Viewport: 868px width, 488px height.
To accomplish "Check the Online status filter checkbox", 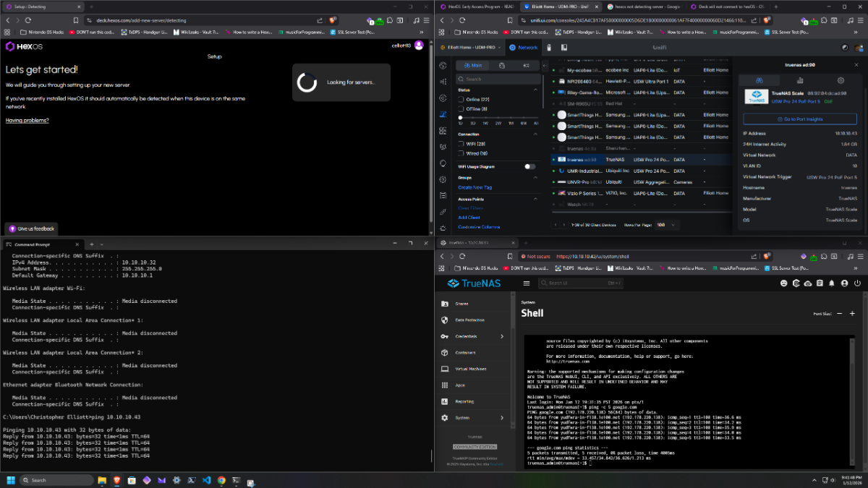I will [x=461, y=99].
